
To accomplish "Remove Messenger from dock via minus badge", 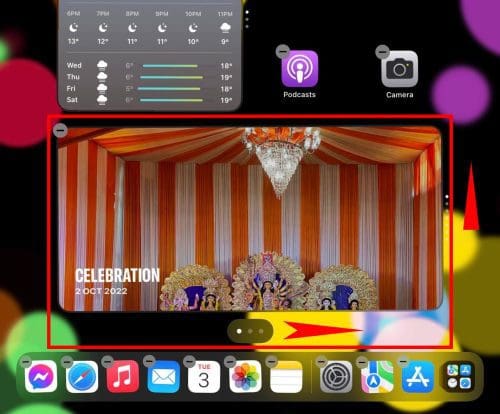I will coord(26,361).
